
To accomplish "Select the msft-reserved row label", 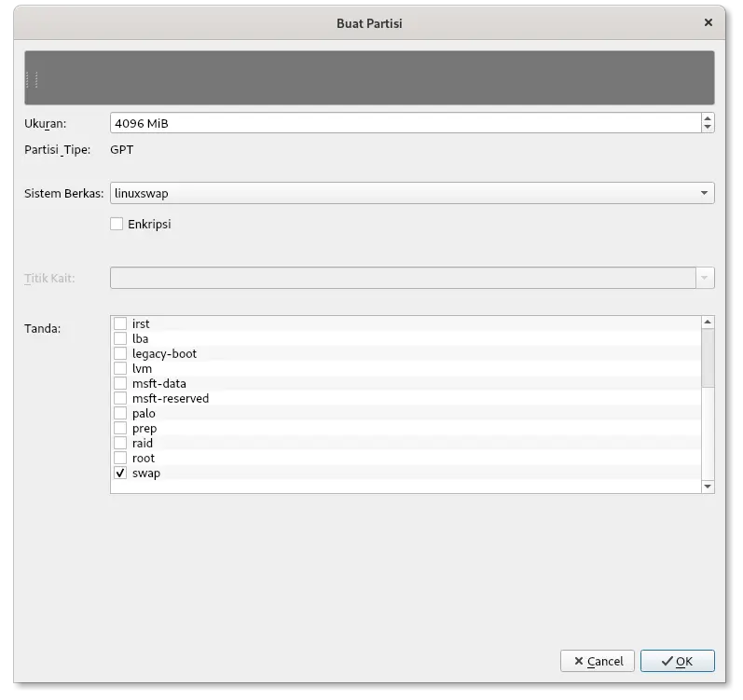I will [171, 398].
